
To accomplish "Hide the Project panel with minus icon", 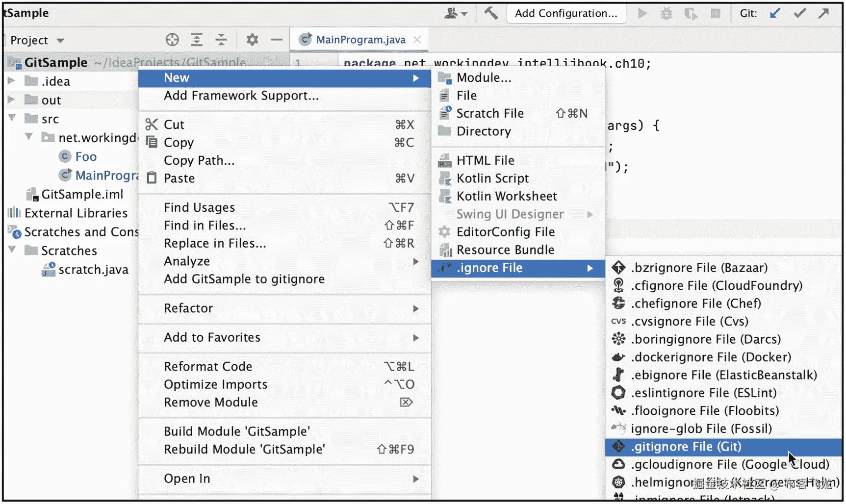I will [277, 40].
